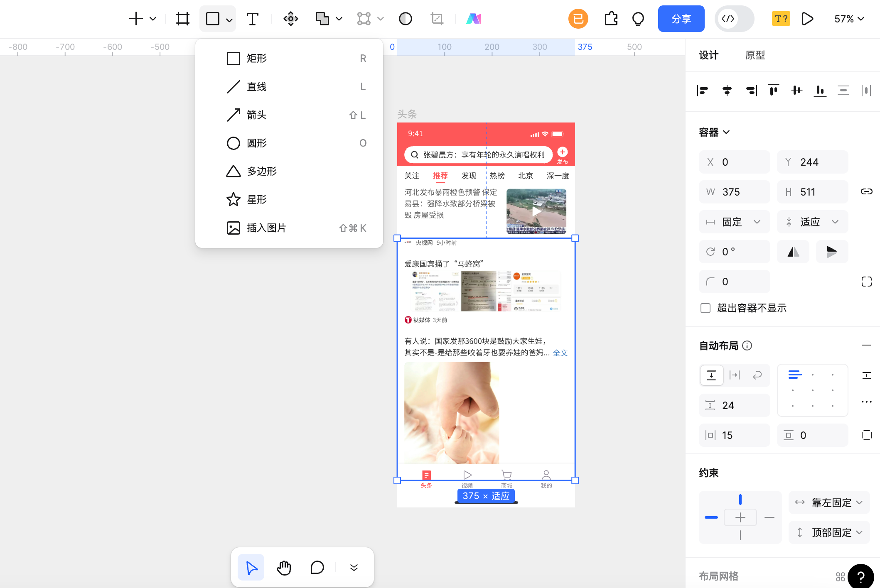Image resolution: width=880 pixels, height=588 pixels.
Task: Click the X position input field
Action: click(734, 162)
